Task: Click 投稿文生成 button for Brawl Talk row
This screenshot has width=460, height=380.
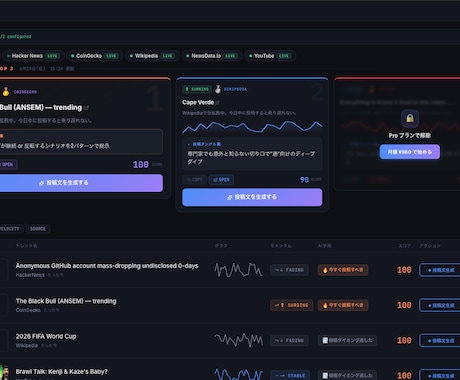Action: pos(440,375)
